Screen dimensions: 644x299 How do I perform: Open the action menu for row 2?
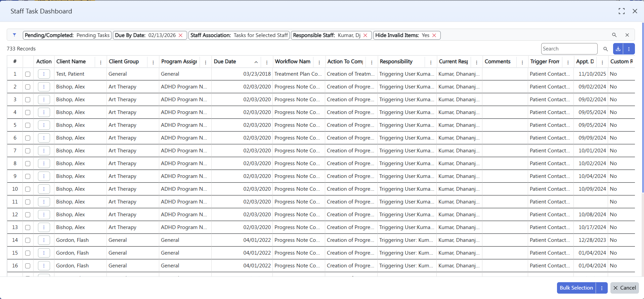(44, 87)
